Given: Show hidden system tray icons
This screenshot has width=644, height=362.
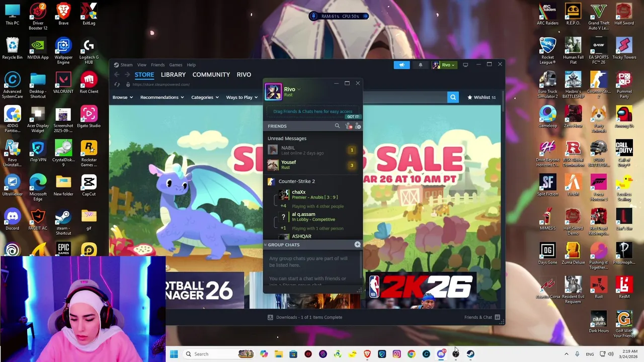Looking at the screenshot, I should pyautogui.click(x=566, y=354).
